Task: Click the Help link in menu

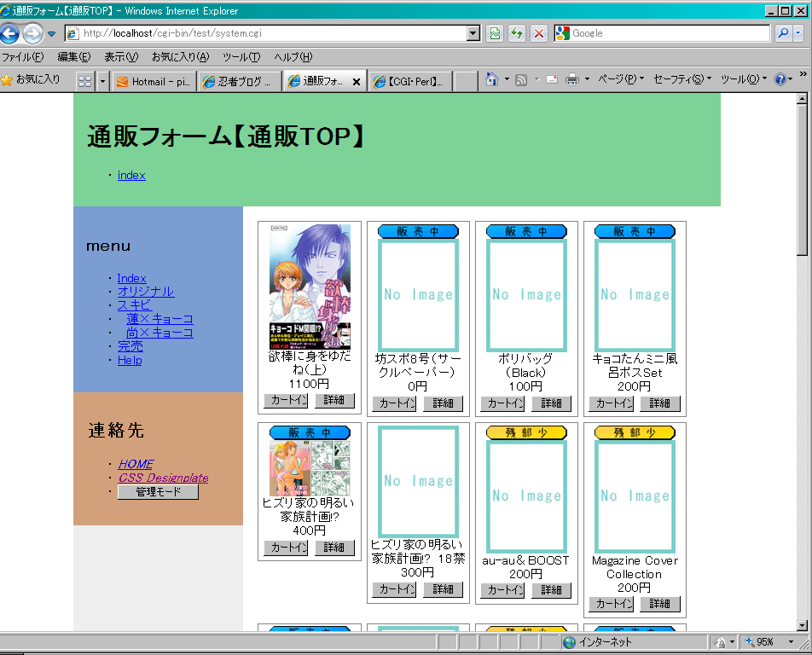Action: click(x=130, y=360)
